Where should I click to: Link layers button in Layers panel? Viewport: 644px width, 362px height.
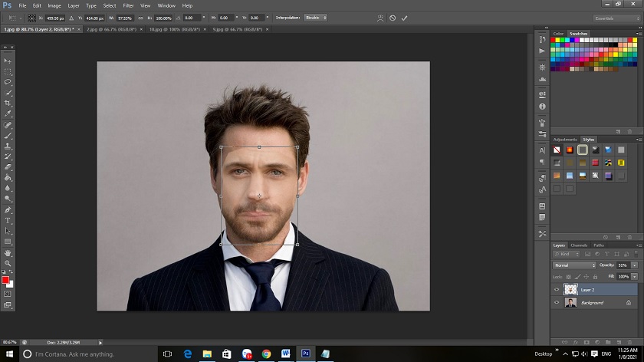coord(565,342)
